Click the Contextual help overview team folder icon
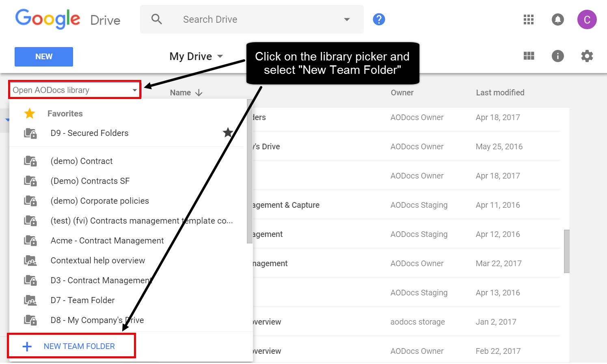Viewport: 607px width, 364px height. tap(30, 261)
